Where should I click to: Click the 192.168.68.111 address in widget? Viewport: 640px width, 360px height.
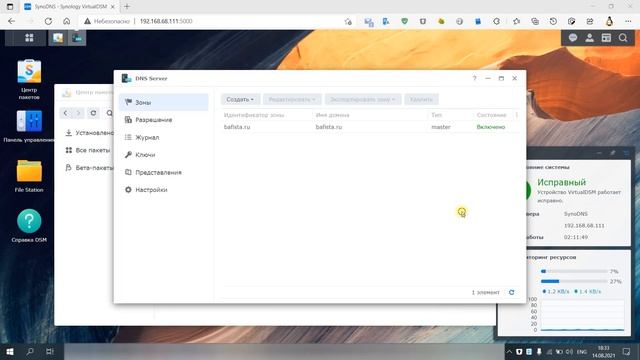(584, 226)
